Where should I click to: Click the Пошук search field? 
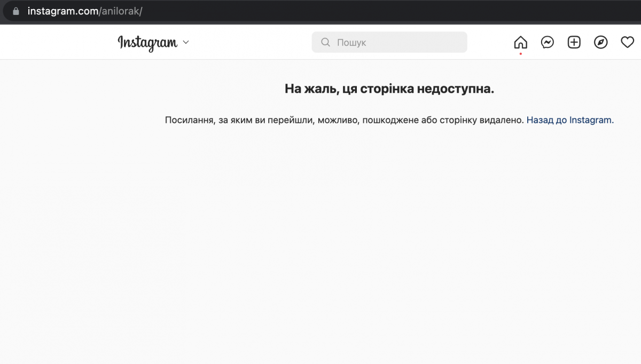tap(389, 42)
